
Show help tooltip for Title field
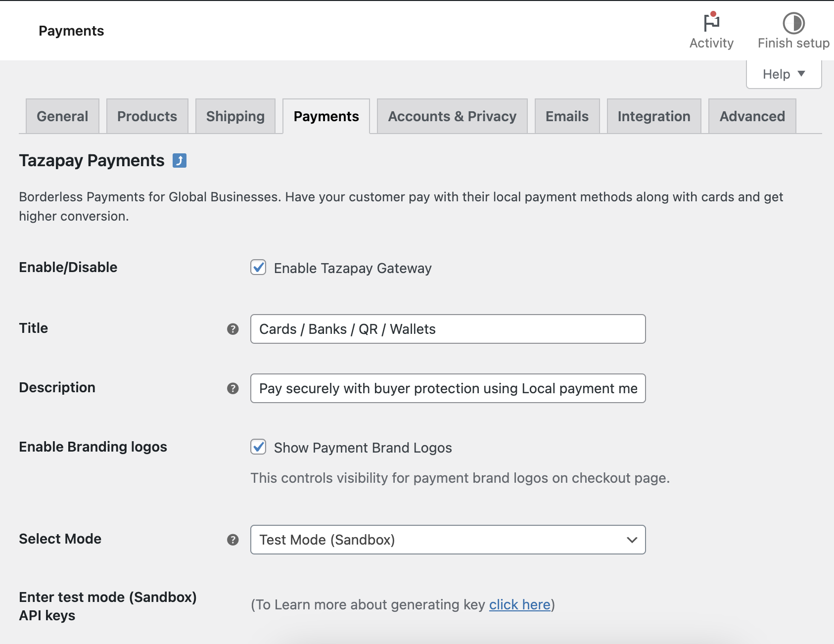[x=233, y=329]
